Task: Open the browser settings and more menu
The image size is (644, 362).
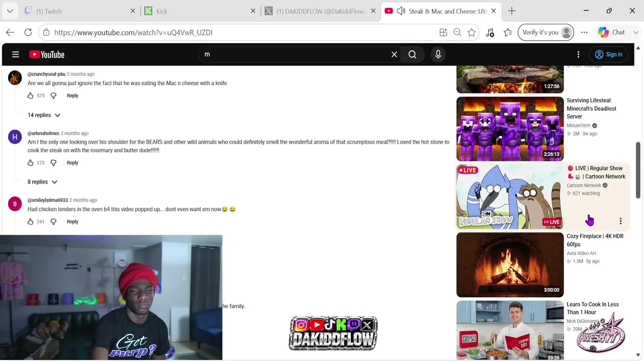Action: 584,32
